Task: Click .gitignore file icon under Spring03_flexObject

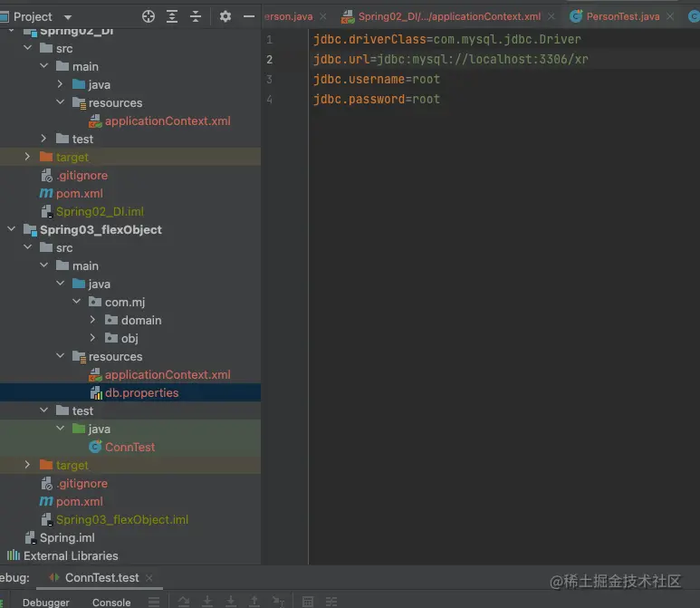Action: [x=46, y=483]
